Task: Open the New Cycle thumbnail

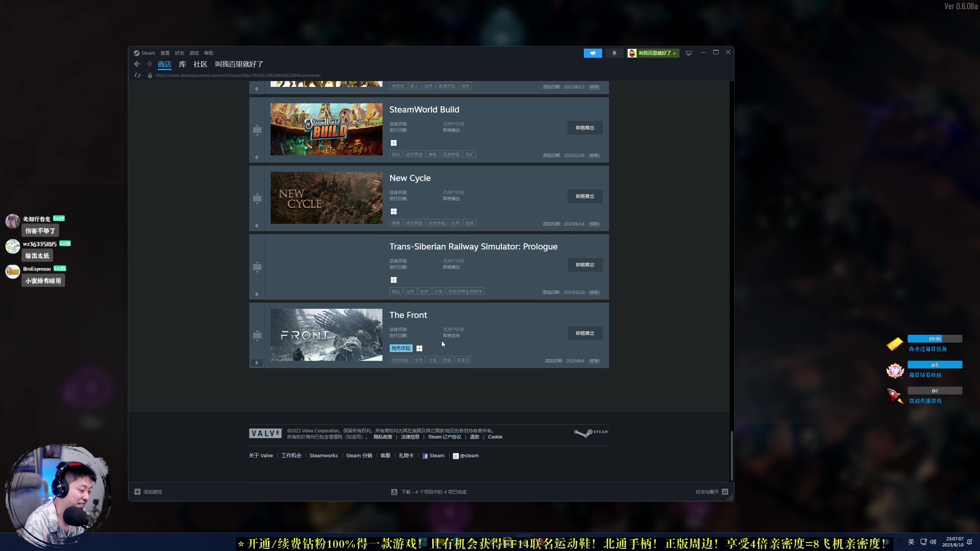Action: point(327,198)
